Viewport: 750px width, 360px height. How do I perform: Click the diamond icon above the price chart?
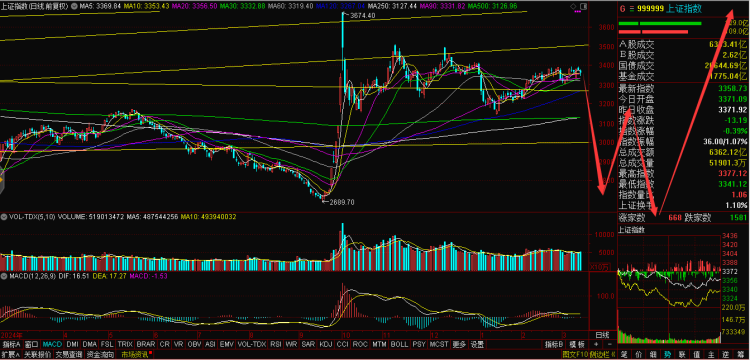574,6
